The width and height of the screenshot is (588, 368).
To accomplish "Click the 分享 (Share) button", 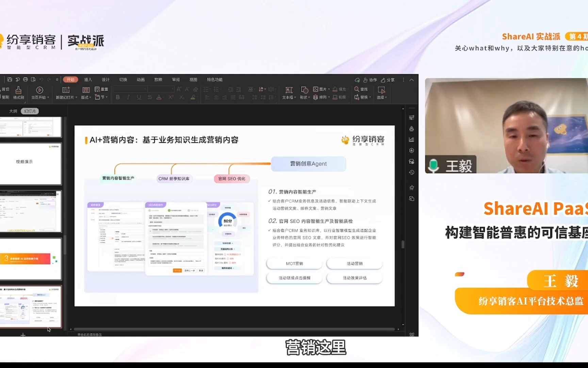I will pos(388,80).
